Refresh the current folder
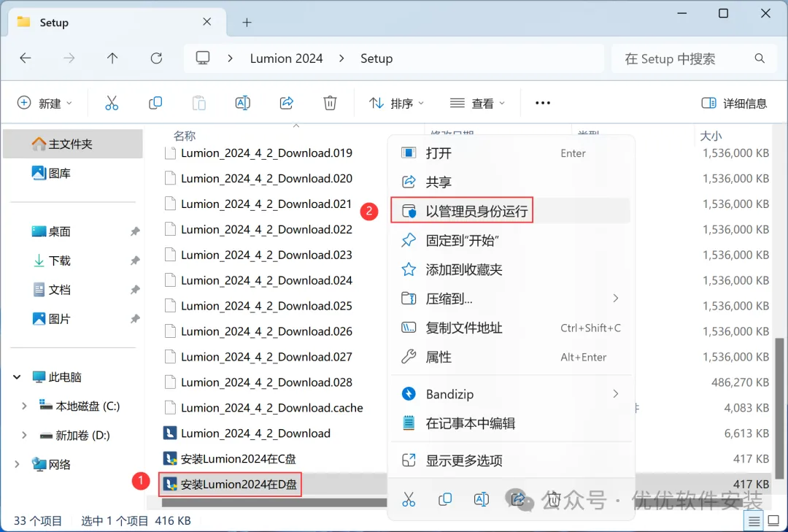Screen dimensions: 788x532 tap(156, 58)
